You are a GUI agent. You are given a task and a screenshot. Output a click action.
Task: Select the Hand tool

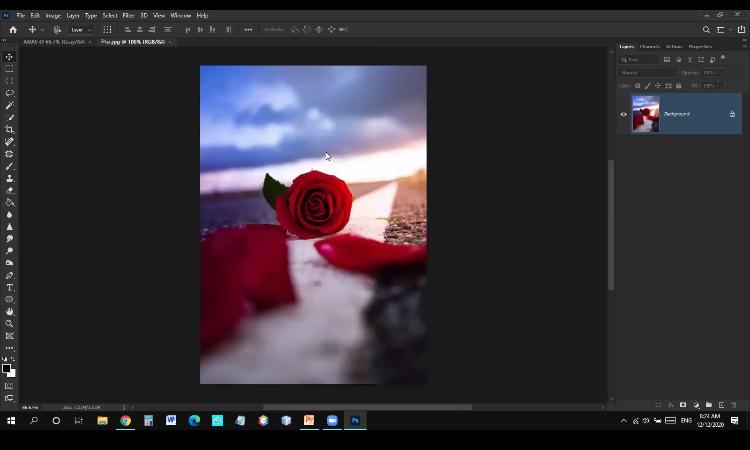coord(10,311)
